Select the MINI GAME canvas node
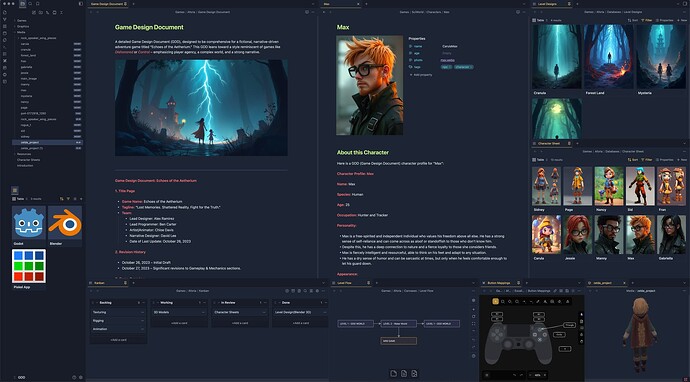This screenshot has height=382, width=690. click(398, 341)
